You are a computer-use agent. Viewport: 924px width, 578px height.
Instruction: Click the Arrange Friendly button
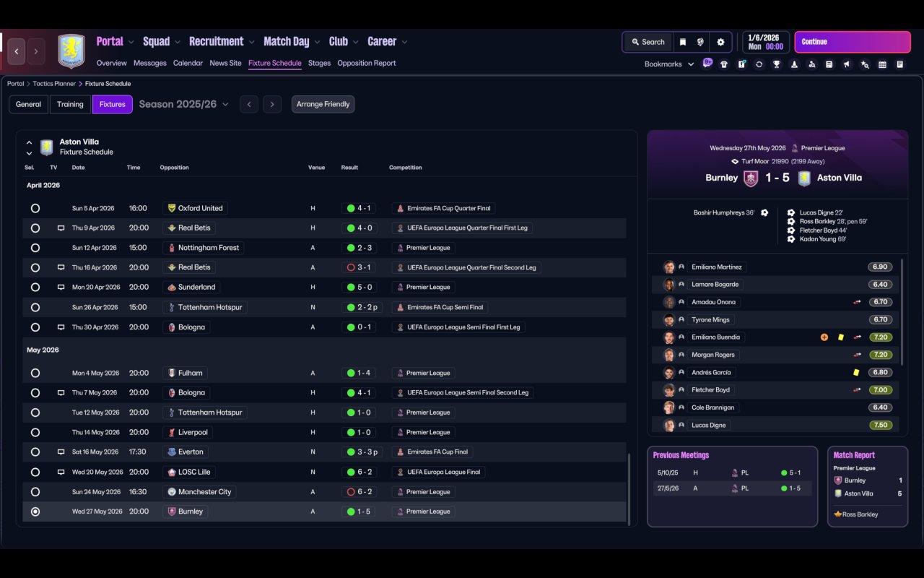(323, 104)
